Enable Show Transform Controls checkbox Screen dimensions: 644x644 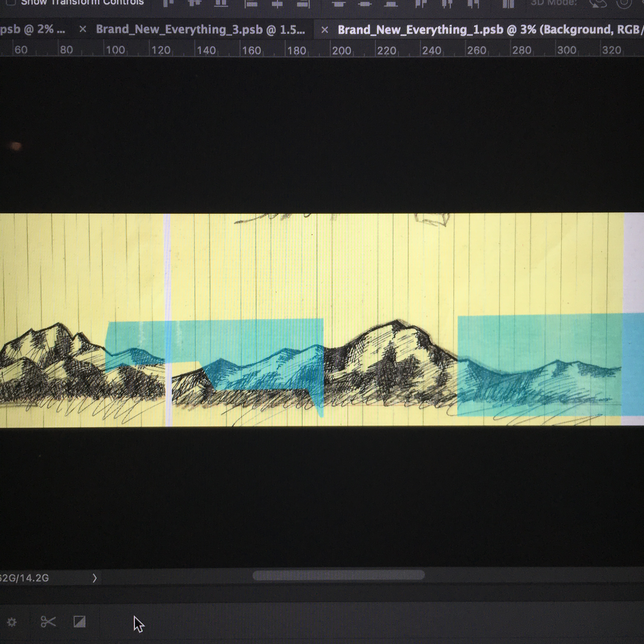11,2
